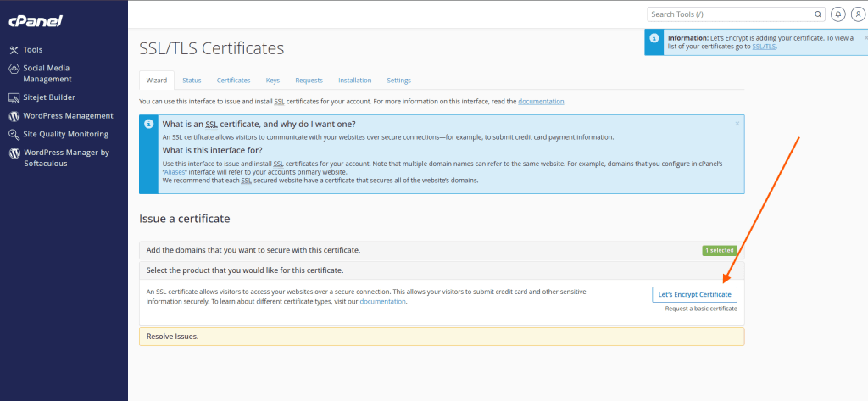This screenshot has height=401, width=868.
Task: Close the SSL certificate help box
Action: [x=737, y=124]
